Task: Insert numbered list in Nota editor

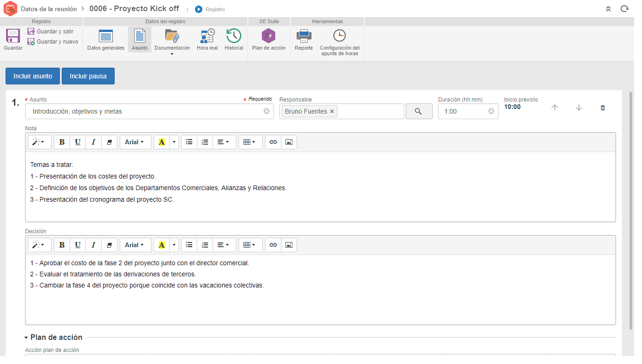Action: click(205, 142)
